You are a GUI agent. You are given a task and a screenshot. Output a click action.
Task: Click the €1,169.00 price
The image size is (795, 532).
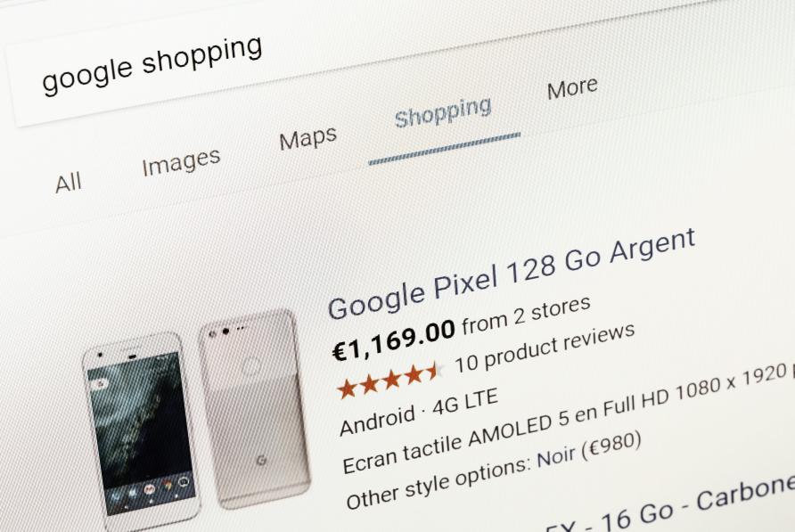point(393,339)
